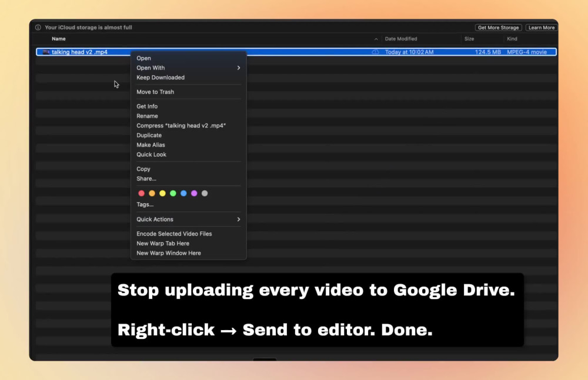Click the Learn More button
The image size is (588, 380).
click(x=541, y=28)
